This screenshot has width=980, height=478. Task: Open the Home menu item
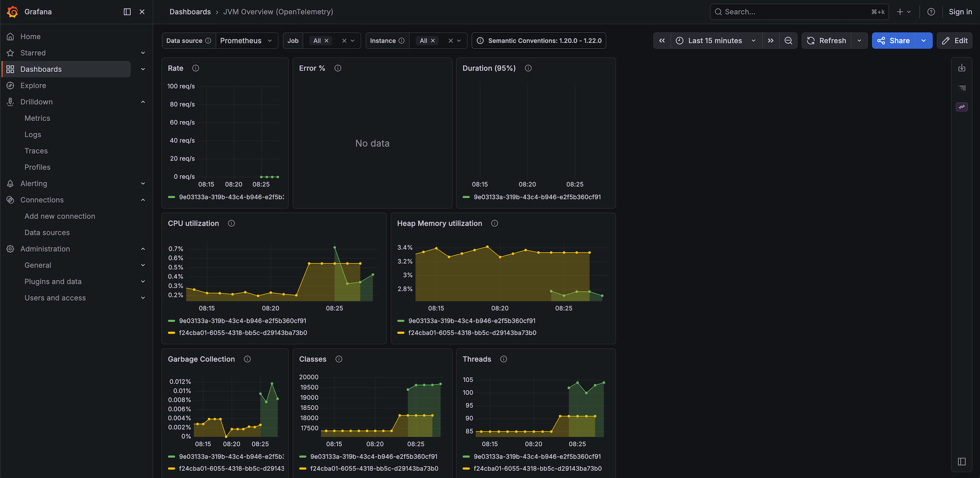[x=30, y=36]
